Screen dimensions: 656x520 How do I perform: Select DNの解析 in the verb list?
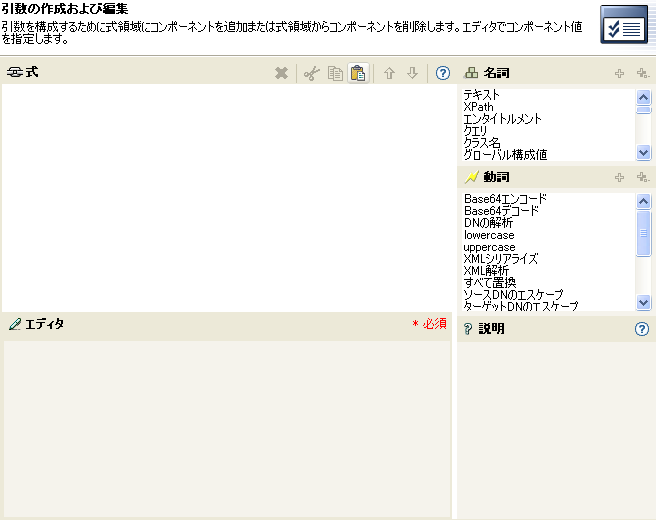[488, 223]
